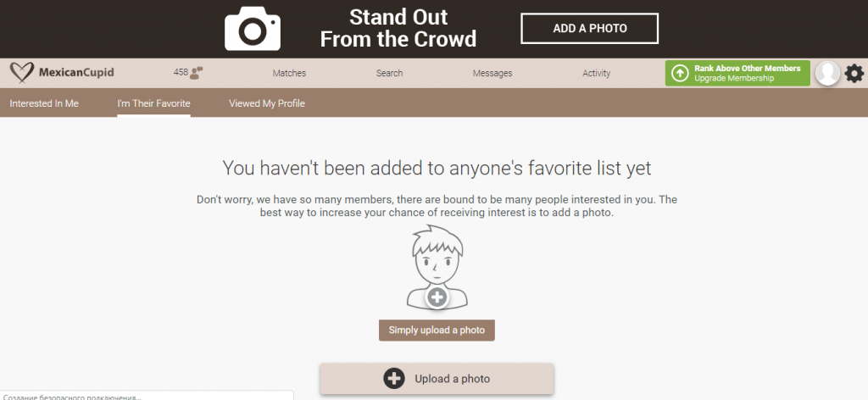Click the camera icon in top banner
Viewport: 868px width, 400px height.
[252, 28]
